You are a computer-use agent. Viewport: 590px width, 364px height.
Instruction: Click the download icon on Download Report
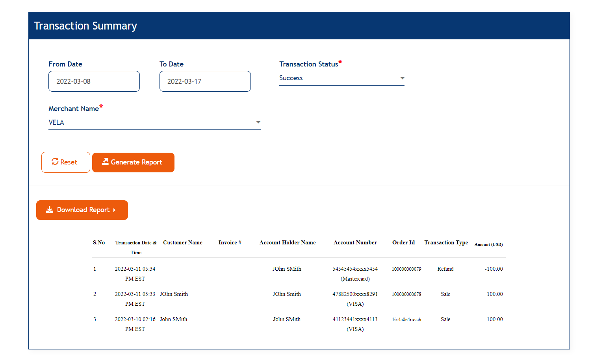point(49,210)
